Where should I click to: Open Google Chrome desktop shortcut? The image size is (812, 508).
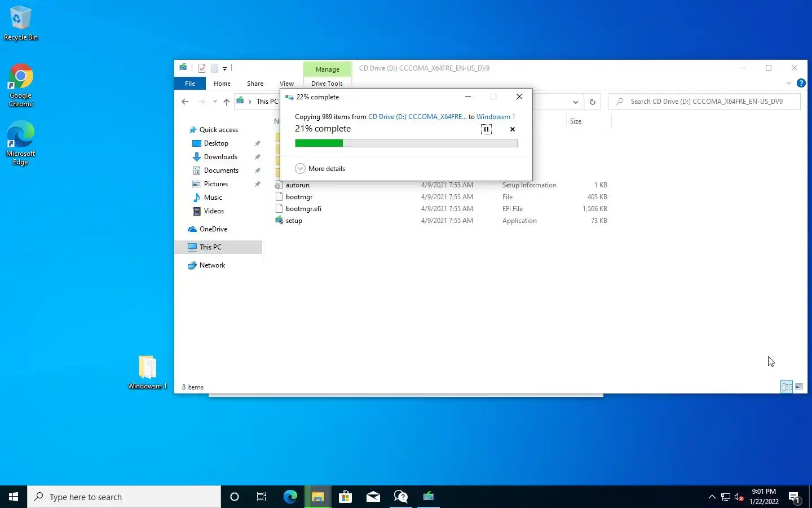click(20, 85)
